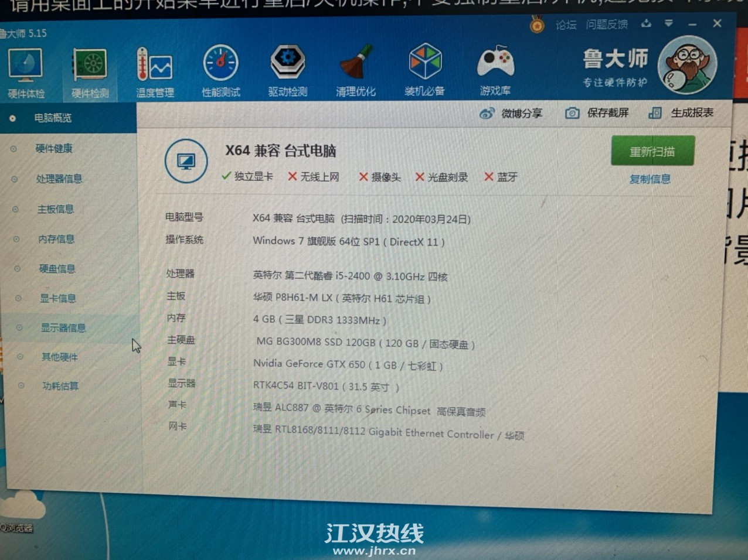Open 驱动检测 driver detection
Viewport: 748px width, 560px height.
pyautogui.click(x=287, y=70)
